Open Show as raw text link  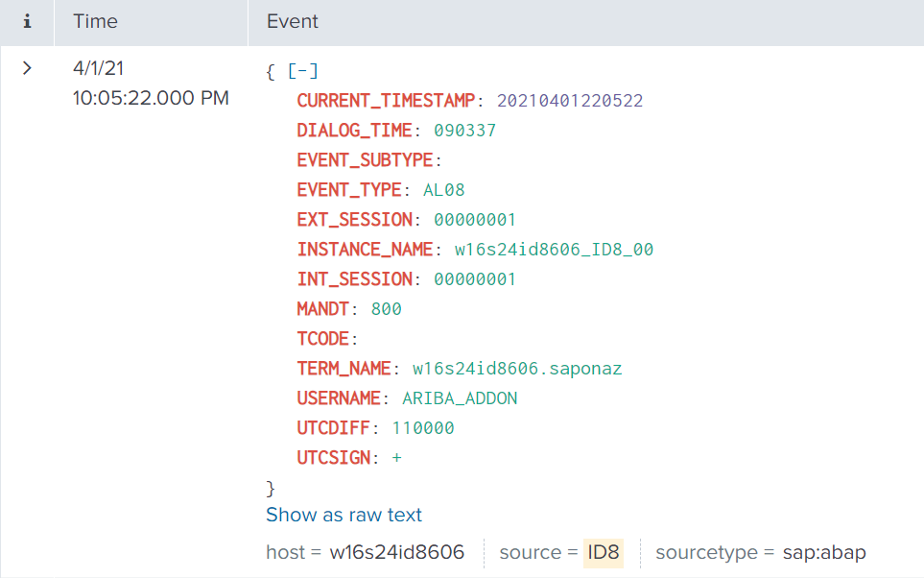344,515
